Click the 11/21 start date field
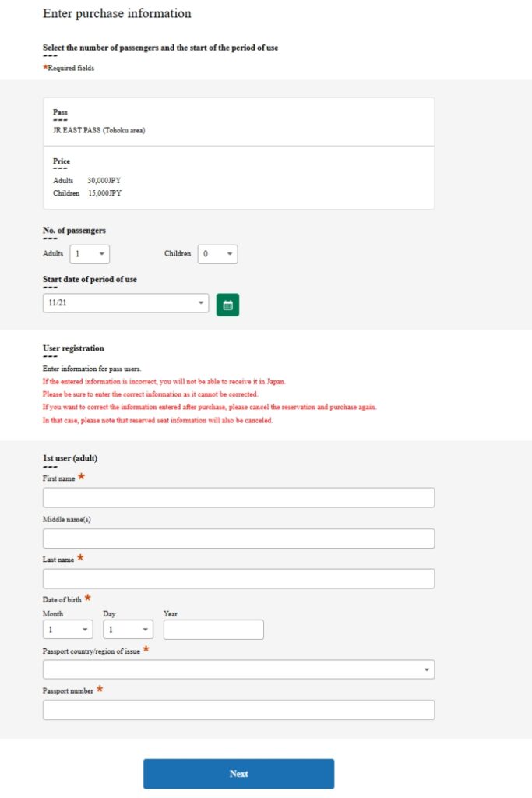Image resolution: width=532 pixels, height=798 pixels. click(x=125, y=304)
